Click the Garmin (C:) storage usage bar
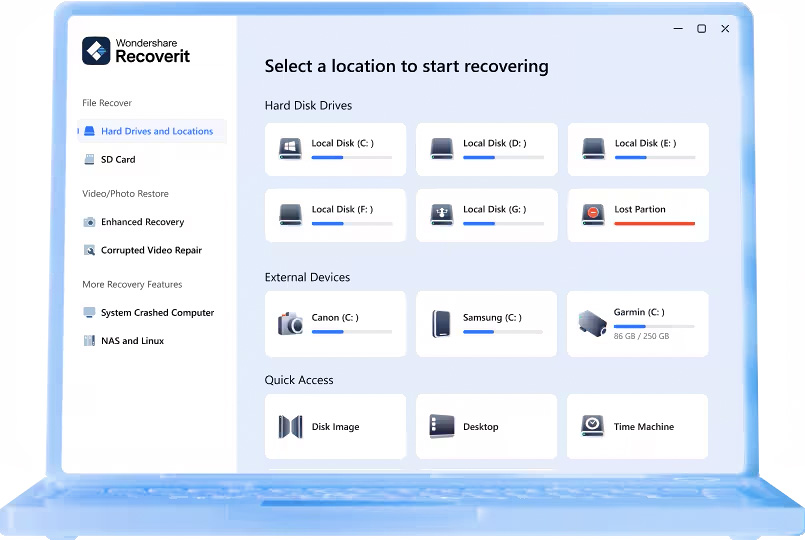805x540 pixels. pyautogui.click(x=654, y=326)
